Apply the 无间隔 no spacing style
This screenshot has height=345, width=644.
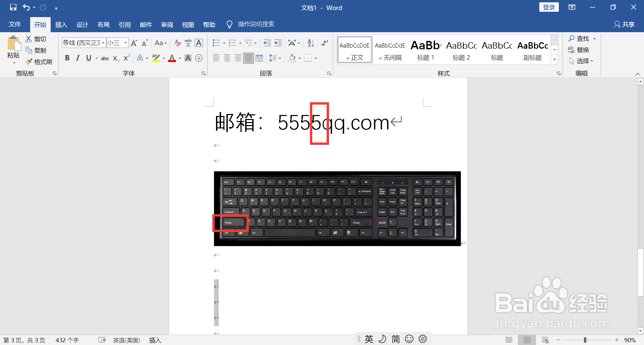[390, 50]
